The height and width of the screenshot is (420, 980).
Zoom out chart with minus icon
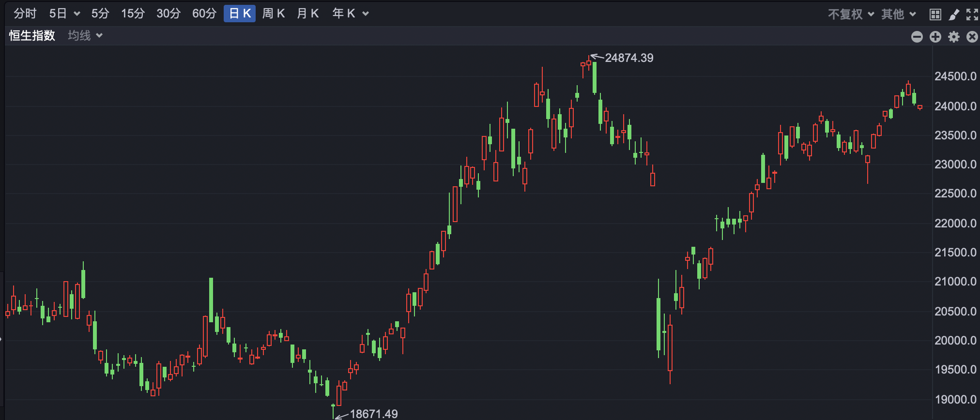[917, 37]
